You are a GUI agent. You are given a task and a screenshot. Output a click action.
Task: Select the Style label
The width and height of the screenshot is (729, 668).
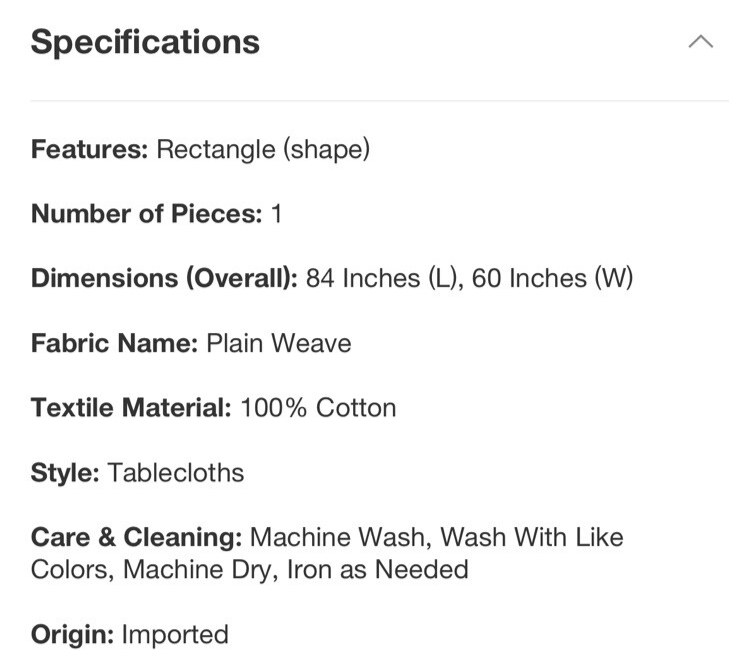65,473
